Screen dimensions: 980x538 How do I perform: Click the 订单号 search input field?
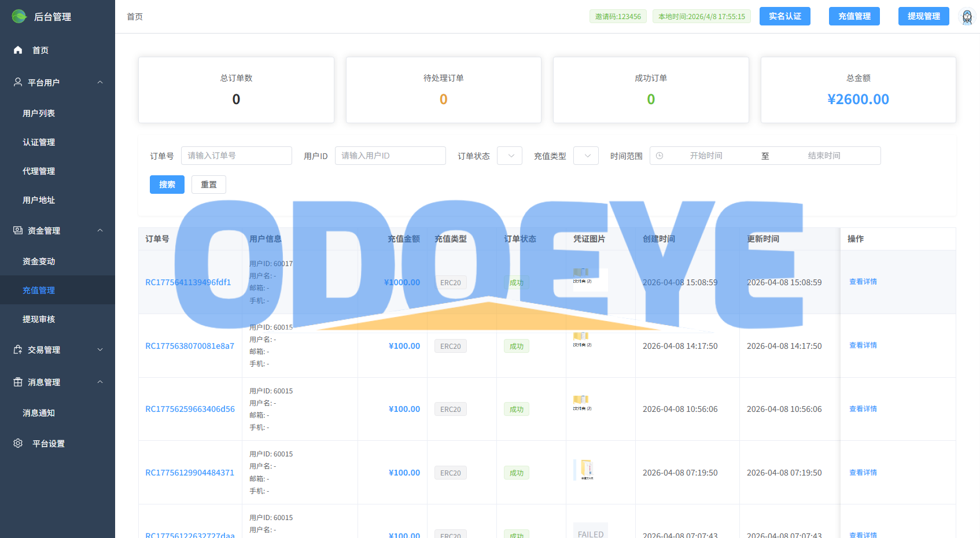click(x=237, y=156)
